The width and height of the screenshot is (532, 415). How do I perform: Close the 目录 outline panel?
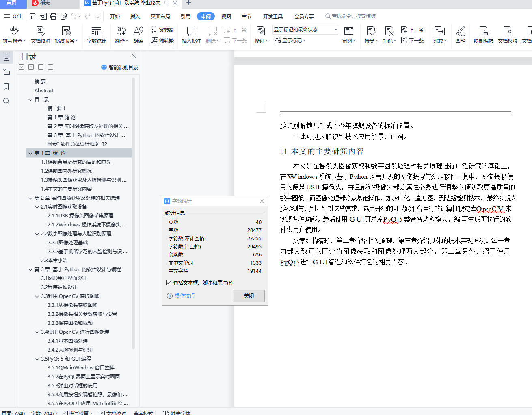(x=134, y=56)
